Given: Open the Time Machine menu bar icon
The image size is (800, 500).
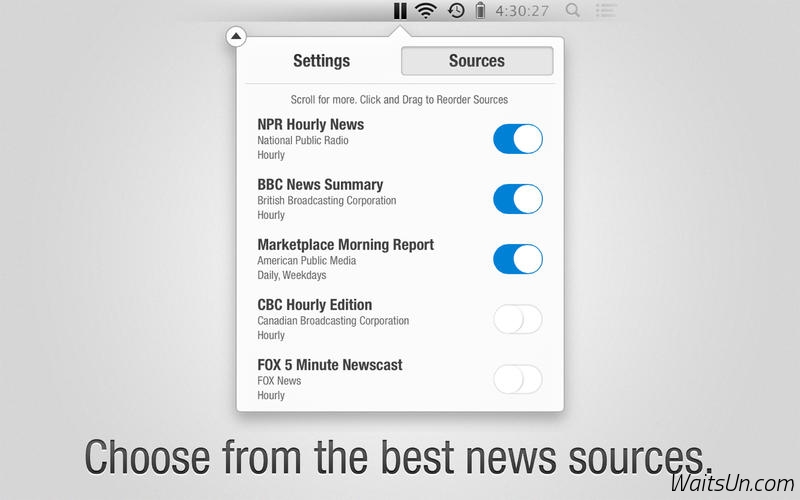Looking at the screenshot, I should coord(456,11).
